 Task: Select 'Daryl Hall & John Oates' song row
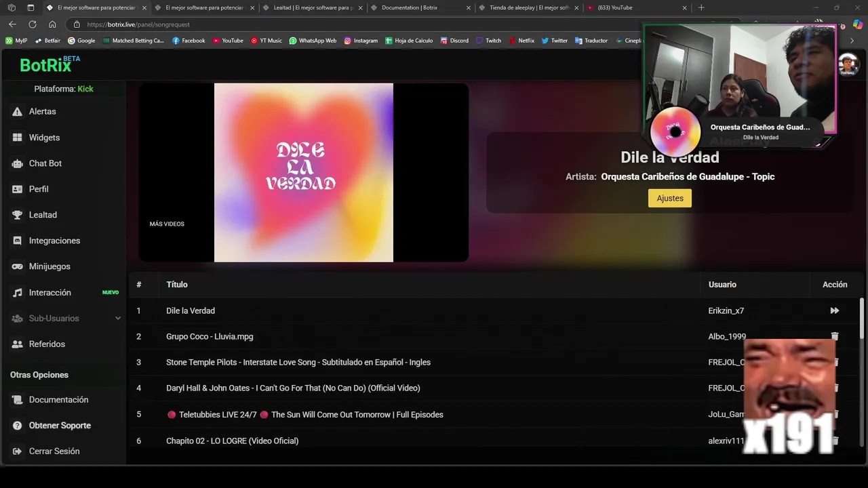pyautogui.click(x=495, y=388)
